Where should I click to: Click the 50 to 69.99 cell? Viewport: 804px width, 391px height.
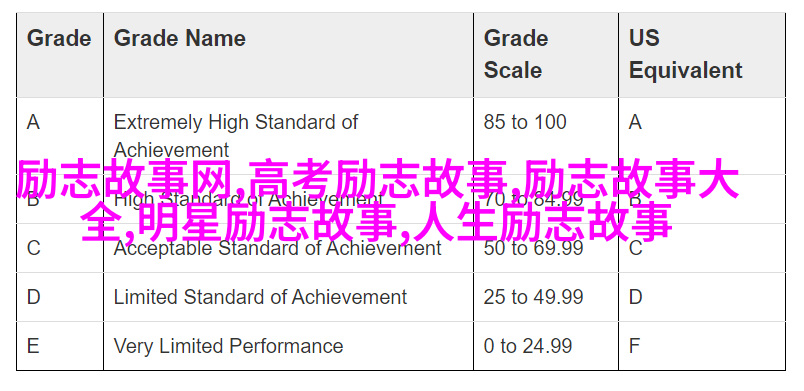pyautogui.click(x=546, y=248)
